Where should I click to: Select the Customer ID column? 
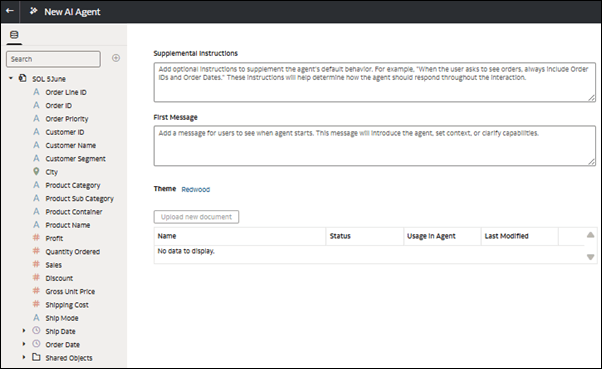click(64, 132)
